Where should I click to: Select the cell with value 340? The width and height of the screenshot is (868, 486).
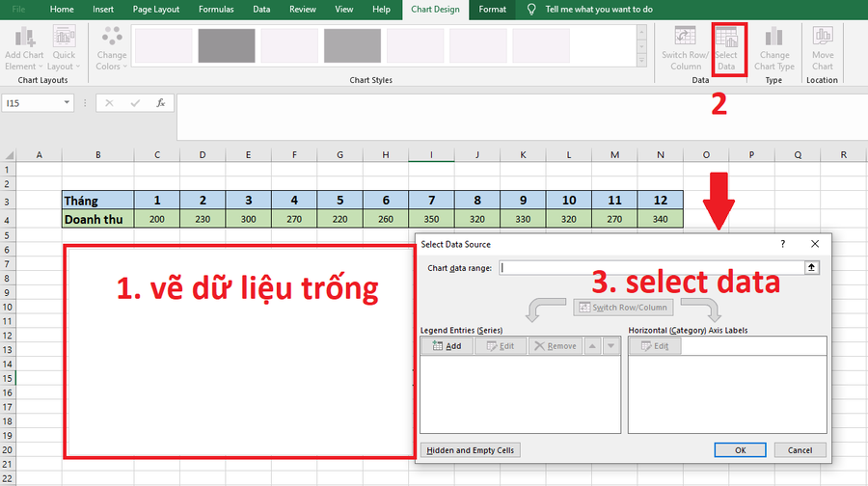point(660,219)
